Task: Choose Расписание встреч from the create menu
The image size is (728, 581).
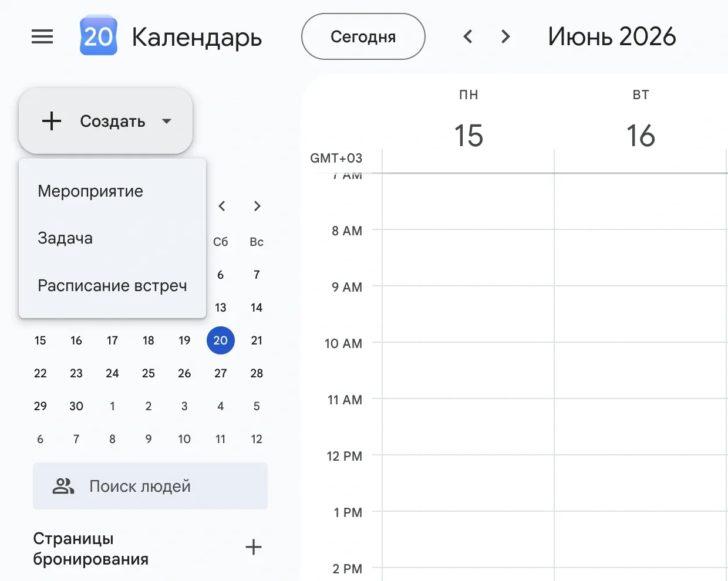Action: click(112, 285)
